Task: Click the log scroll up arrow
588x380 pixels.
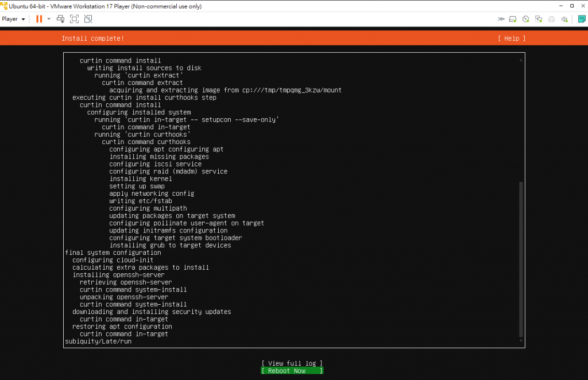Action: pos(521,60)
